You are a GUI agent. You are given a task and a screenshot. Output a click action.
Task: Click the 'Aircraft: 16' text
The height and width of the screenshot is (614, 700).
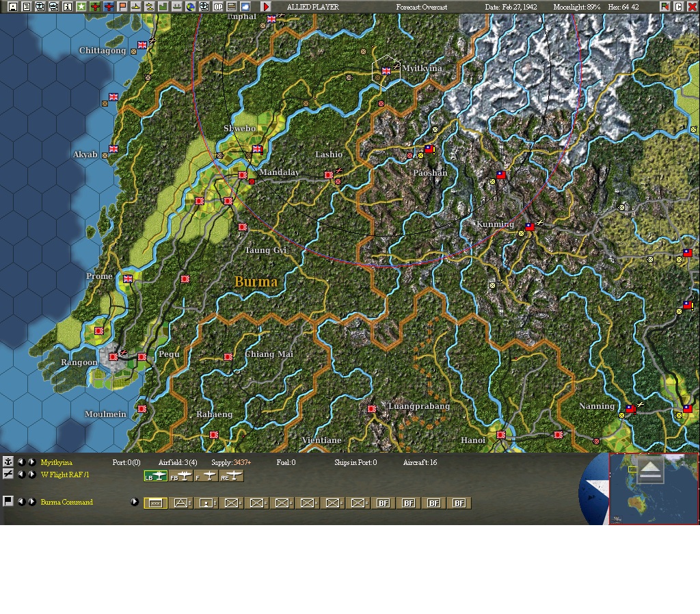click(x=420, y=462)
